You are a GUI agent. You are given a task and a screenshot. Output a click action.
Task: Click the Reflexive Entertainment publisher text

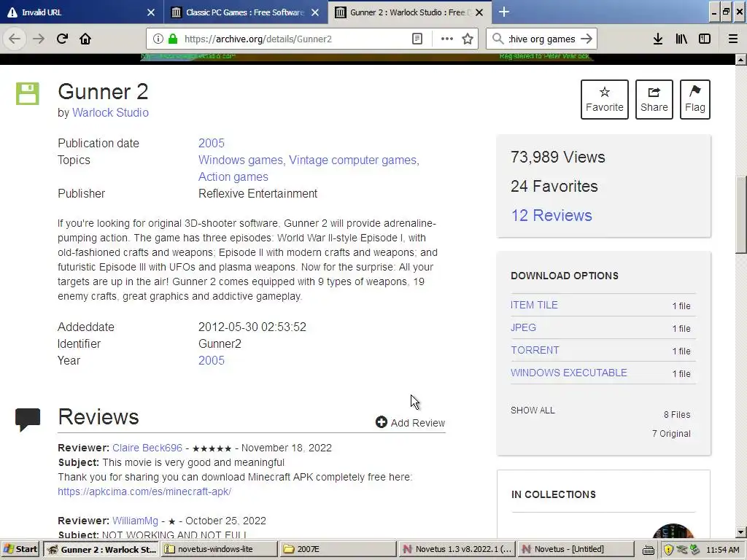click(x=258, y=193)
